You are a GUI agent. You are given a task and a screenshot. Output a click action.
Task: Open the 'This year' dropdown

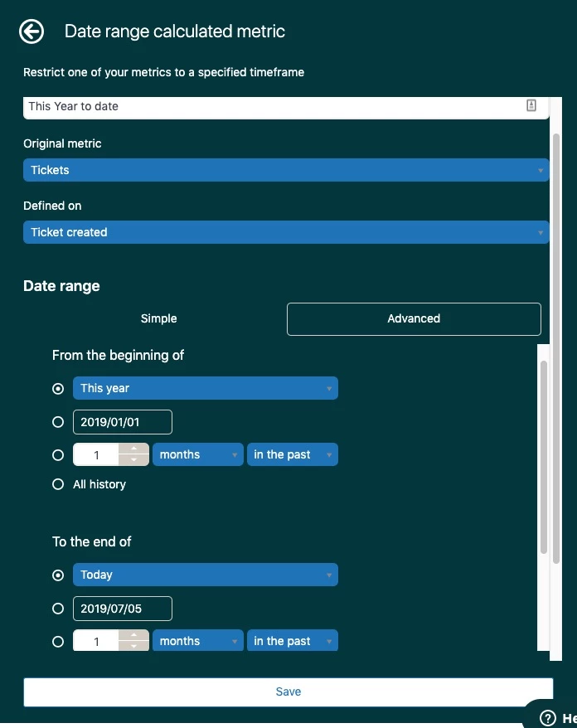205,388
